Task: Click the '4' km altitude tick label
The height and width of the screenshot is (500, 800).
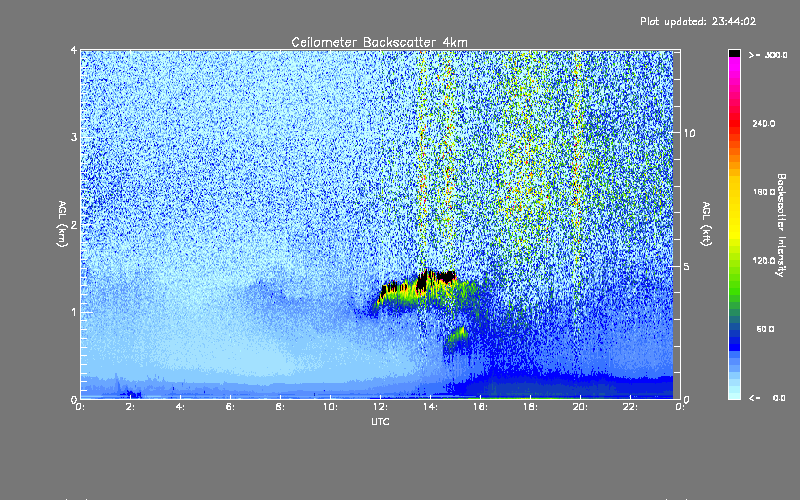Action: click(74, 51)
